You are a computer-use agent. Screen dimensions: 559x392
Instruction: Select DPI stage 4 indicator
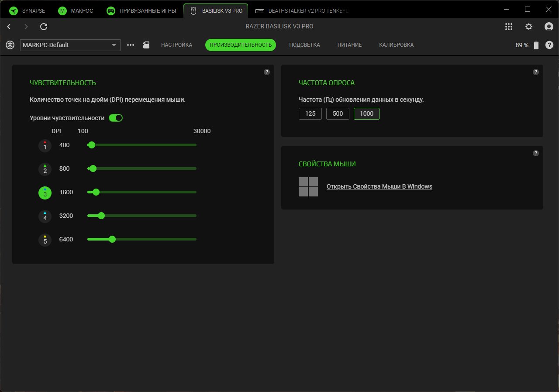point(45,216)
